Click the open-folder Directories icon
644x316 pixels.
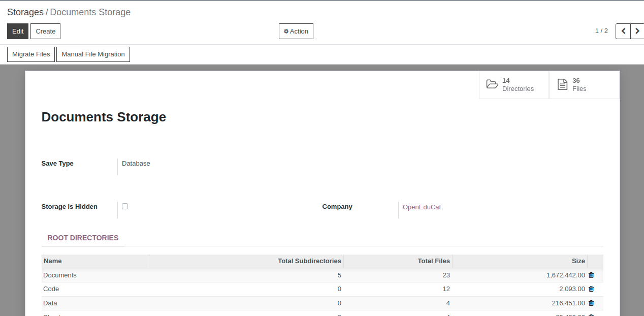click(492, 84)
